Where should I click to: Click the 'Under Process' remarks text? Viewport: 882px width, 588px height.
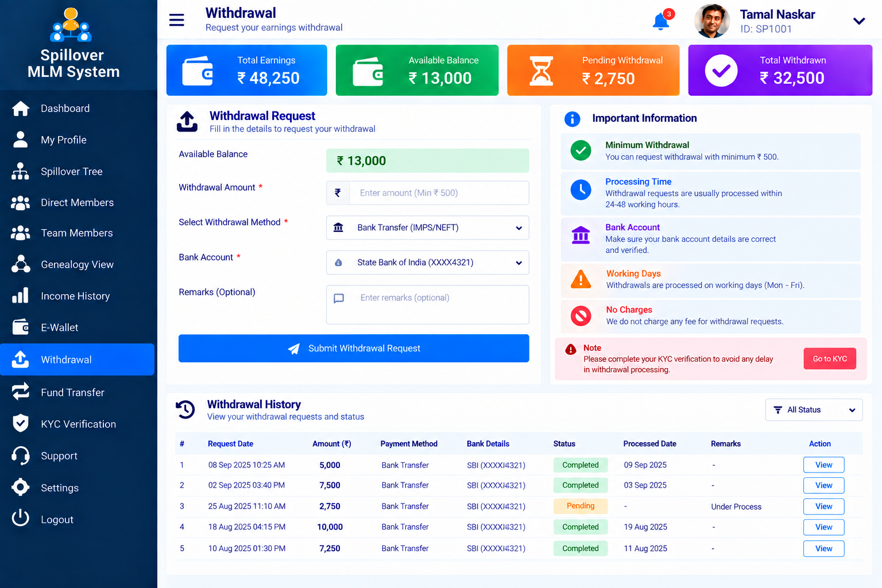[x=736, y=506]
